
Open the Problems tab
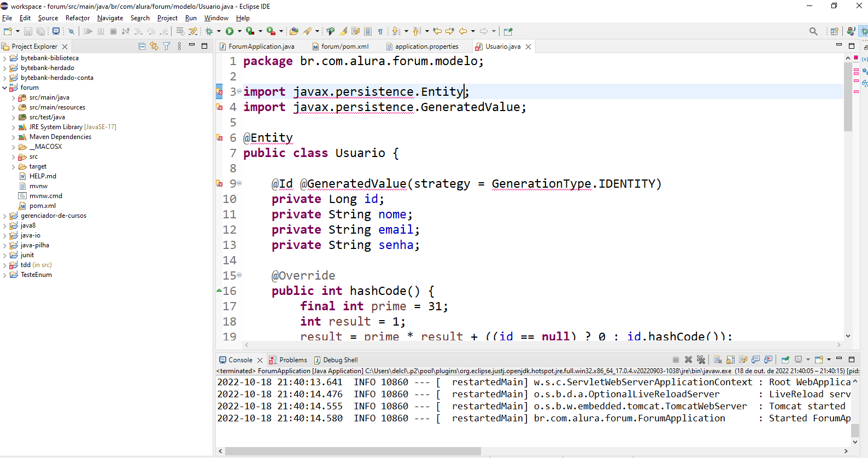288,360
